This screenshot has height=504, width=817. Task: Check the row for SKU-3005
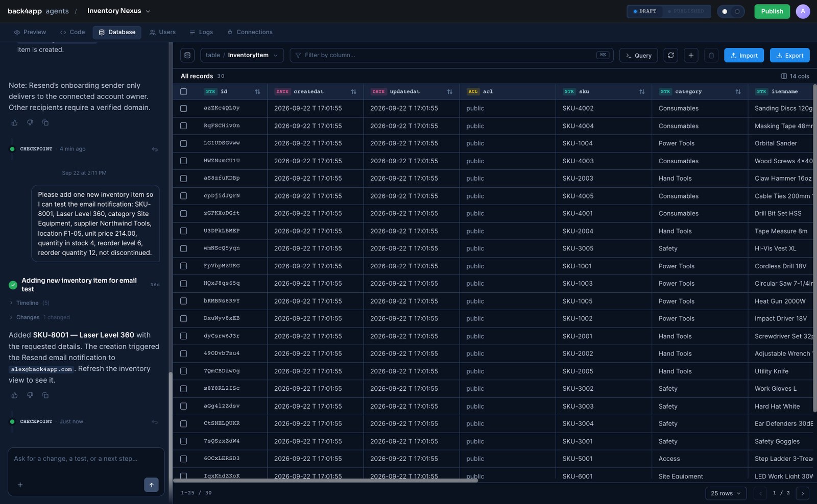tap(184, 248)
